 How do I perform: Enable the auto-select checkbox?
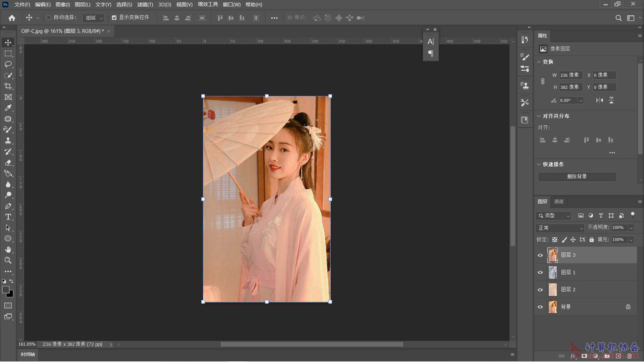[49, 18]
